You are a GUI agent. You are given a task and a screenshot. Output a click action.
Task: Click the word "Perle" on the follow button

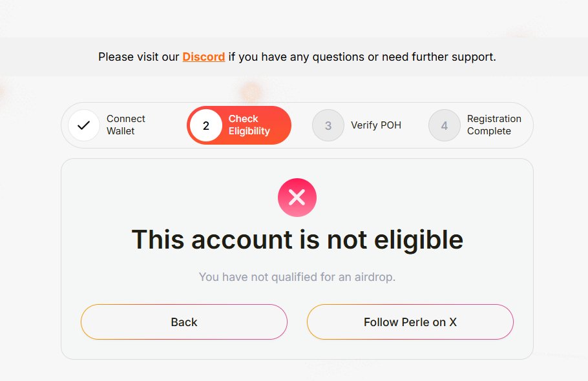[x=415, y=322]
